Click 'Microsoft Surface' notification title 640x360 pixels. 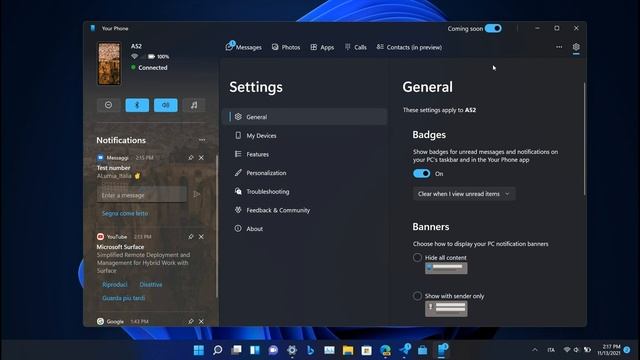point(120,247)
